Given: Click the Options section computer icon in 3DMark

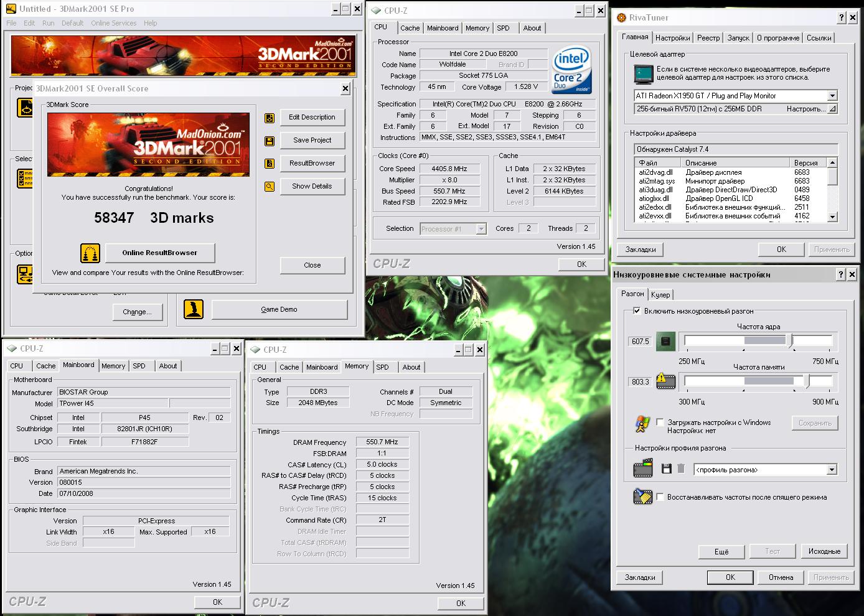Looking at the screenshot, I should (x=25, y=274).
